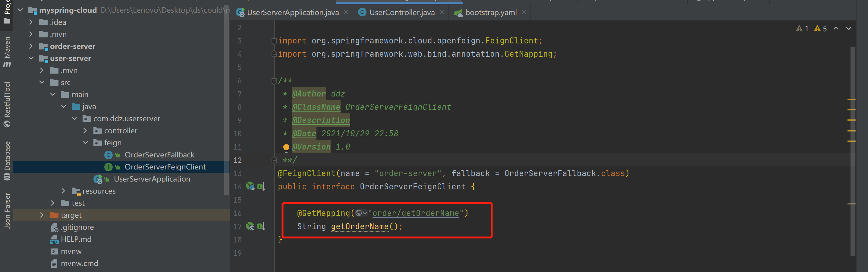The height and width of the screenshot is (272, 868).
Task: Go to next highlighted error arrow
Action: (x=848, y=29)
